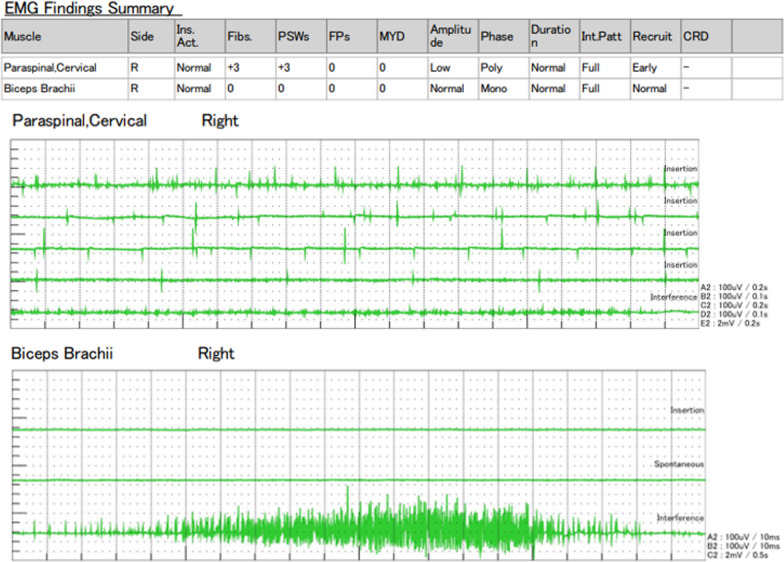
Task: Select the Int.Patt column header
Action: [604, 36]
